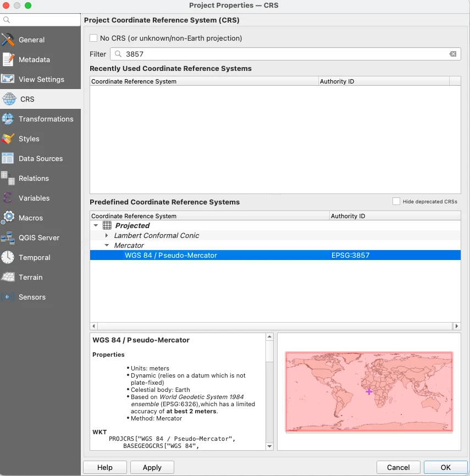Click the world map extent preview

[x=369, y=391]
